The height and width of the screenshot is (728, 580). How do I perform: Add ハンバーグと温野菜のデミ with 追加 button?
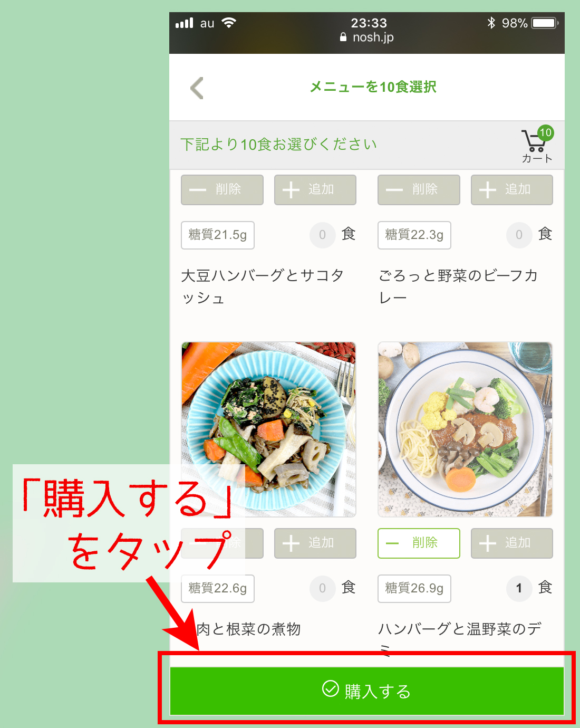click(512, 543)
